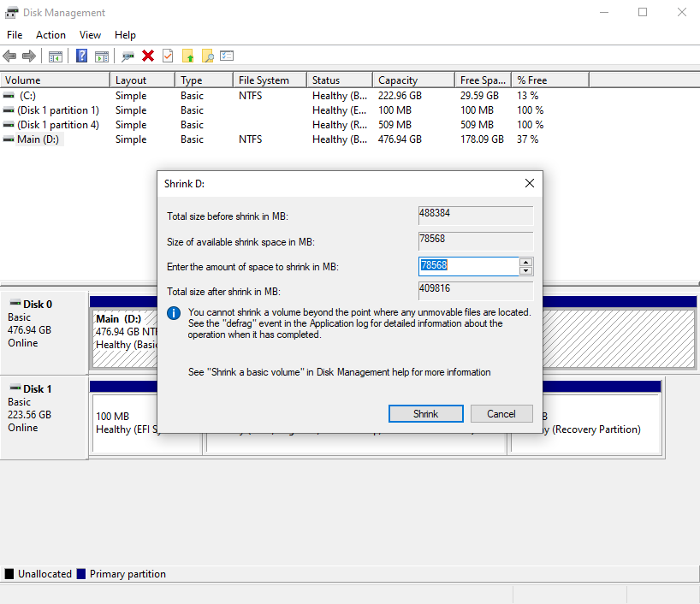Open the Action menu
700x604 pixels.
coord(50,35)
